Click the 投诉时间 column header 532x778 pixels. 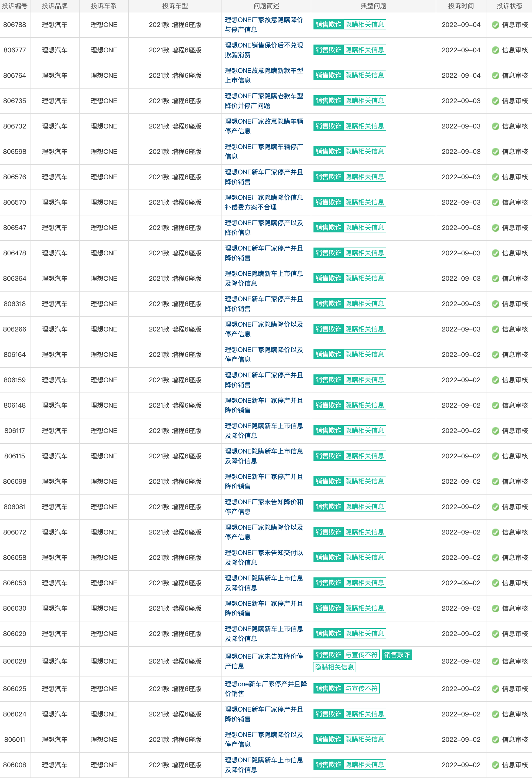click(x=461, y=6)
